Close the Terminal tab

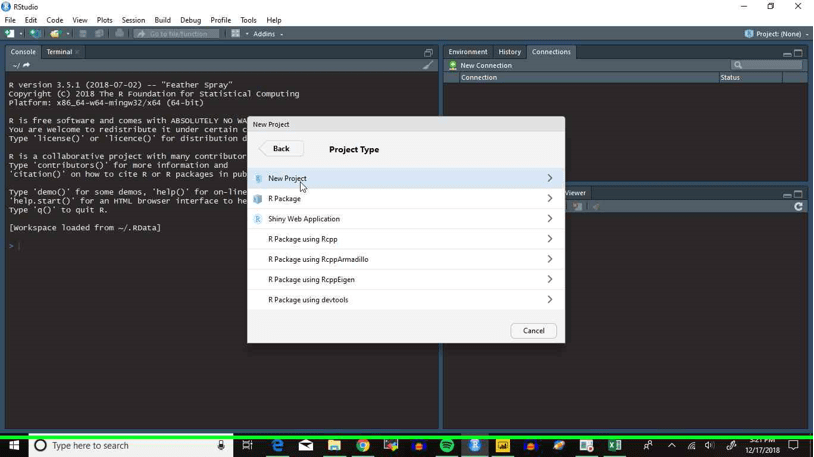click(x=77, y=52)
